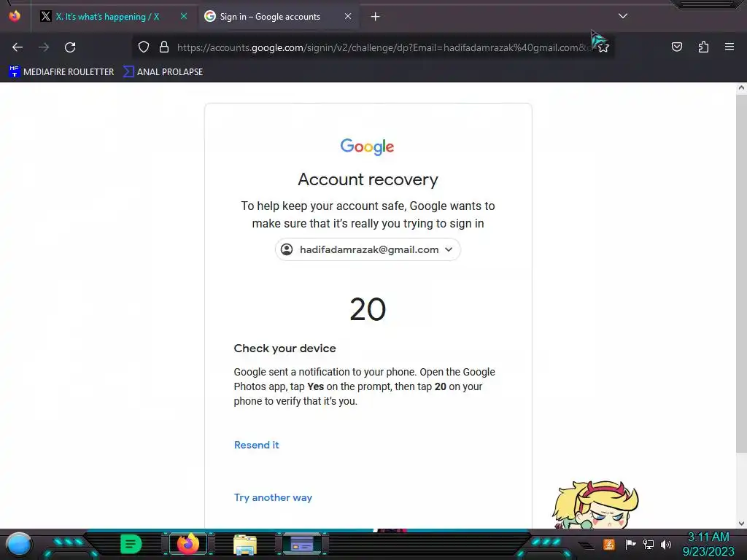Click the scrollbar up arrow

[x=741, y=87]
